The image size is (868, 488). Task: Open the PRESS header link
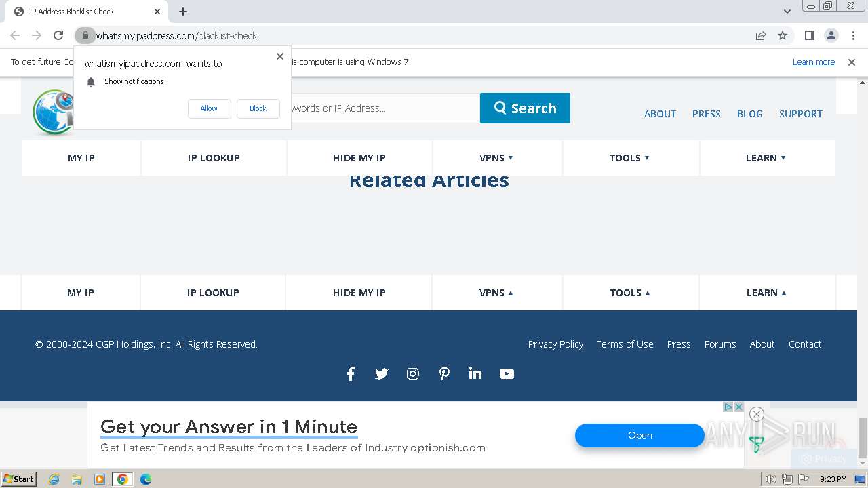(x=706, y=114)
